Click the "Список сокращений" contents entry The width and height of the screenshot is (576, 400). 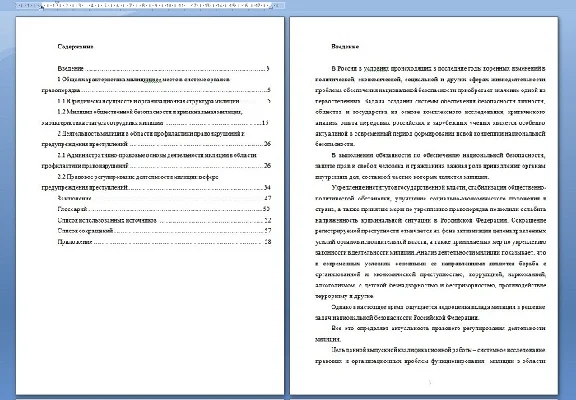coord(164,231)
